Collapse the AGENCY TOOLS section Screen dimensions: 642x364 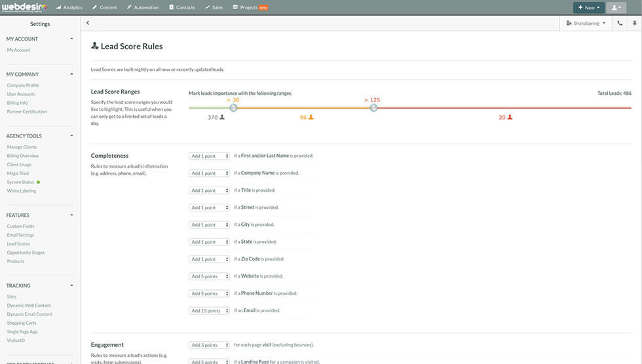pyautogui.click(x=71, y=136)
